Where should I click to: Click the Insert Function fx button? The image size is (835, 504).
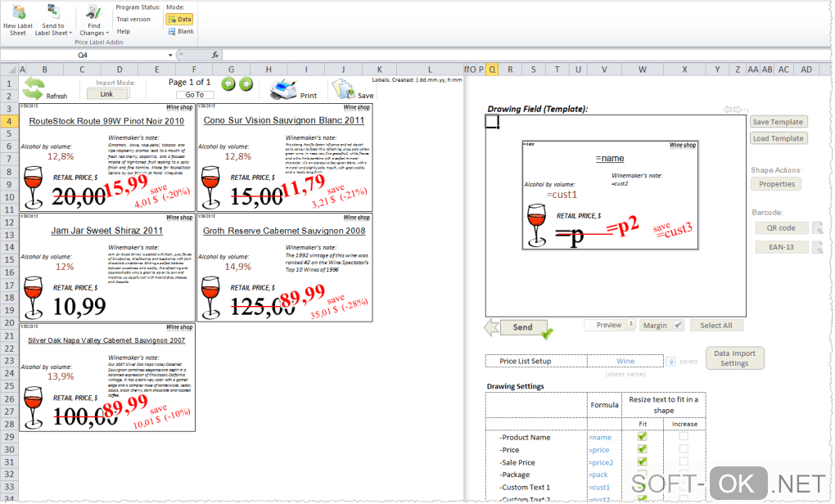pos(214,55)
